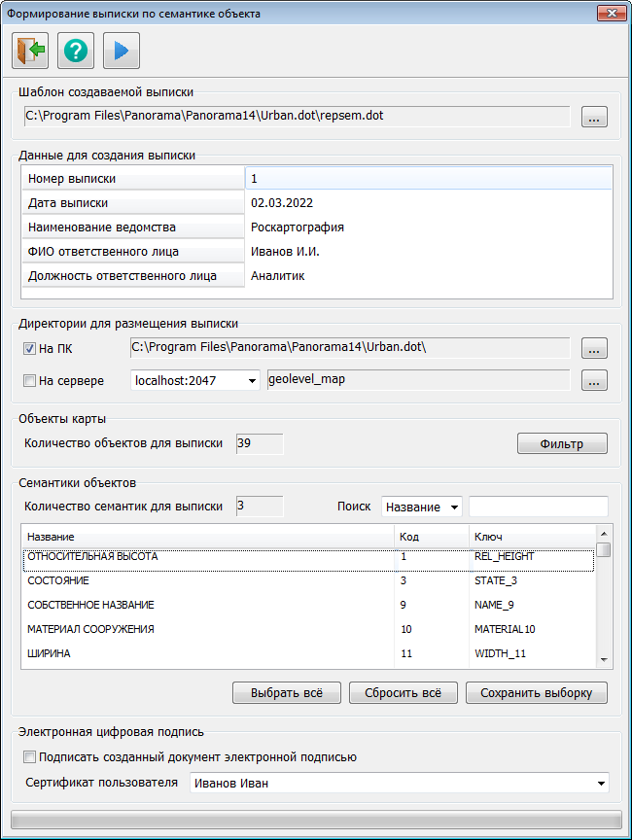
Task: Run the extract with the play icon
Action: click(122, 50)
